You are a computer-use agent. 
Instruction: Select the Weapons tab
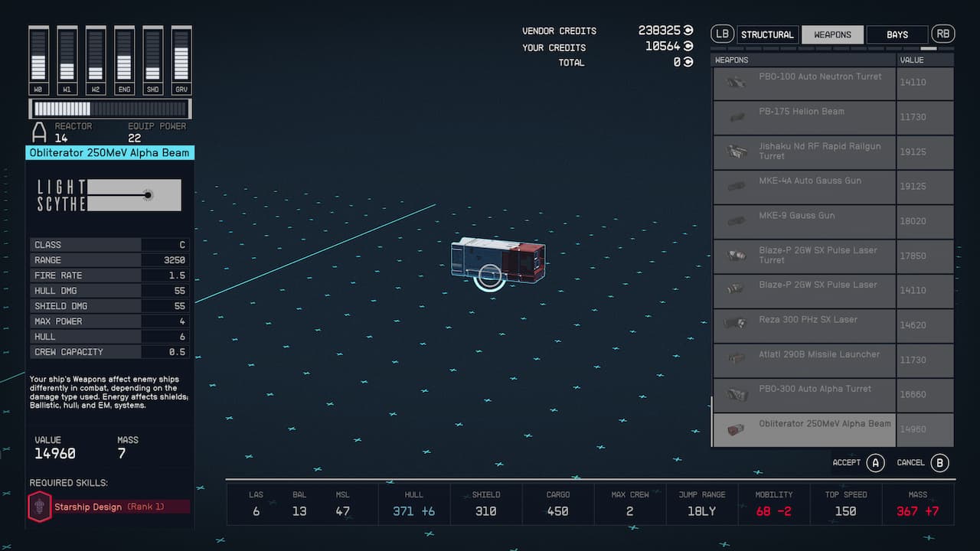[832, 34]
